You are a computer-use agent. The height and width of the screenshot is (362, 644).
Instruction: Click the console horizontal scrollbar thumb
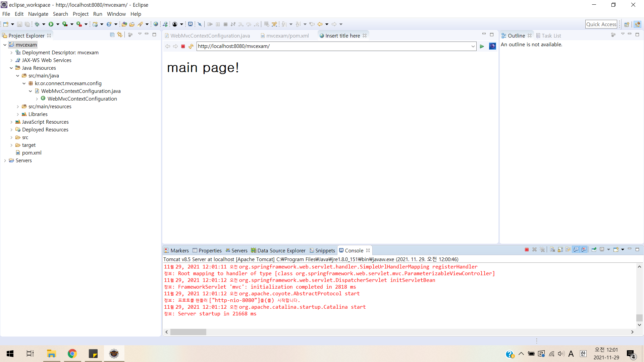tap(188, 332)
